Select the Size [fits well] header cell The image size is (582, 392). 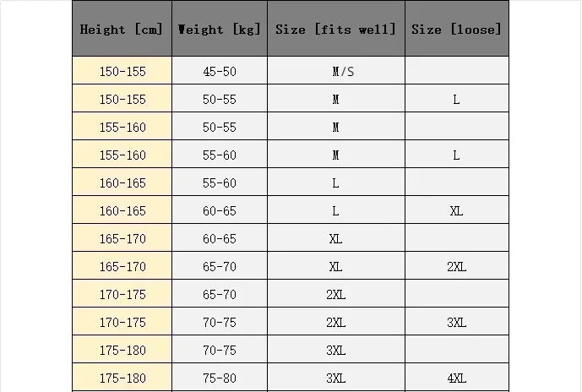(336, 29)
